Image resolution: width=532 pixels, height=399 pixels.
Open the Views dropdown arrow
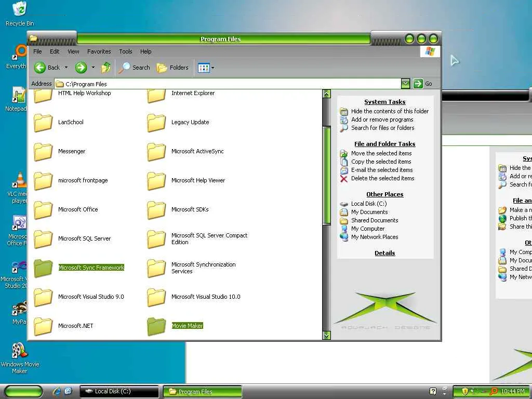pyautogui.click(x=212, y=68)
